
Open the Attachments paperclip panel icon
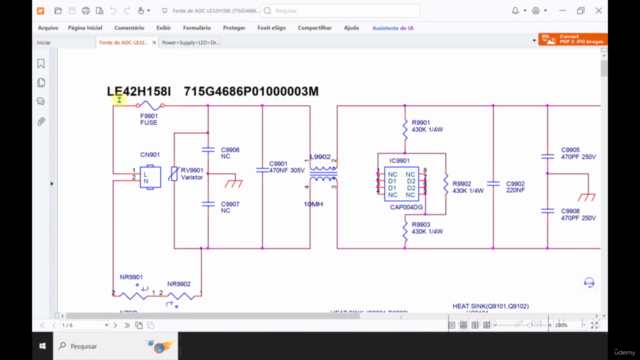tap(41, 121)
